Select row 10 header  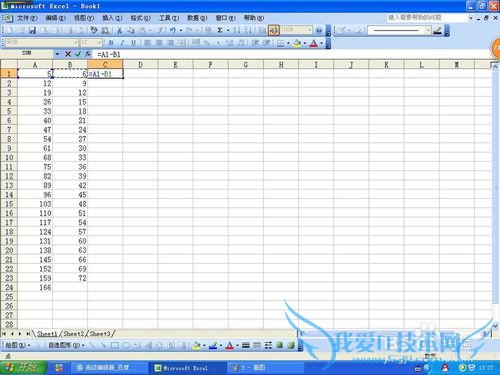pyautogui.click(x=9, y=157)
